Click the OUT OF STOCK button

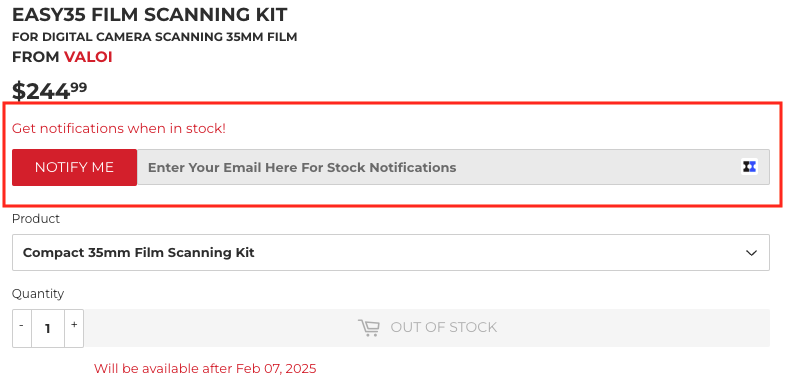click(x=427, y=328)
